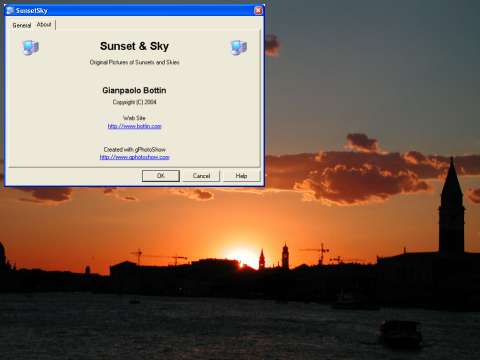Click the Cancel button
Viewport: 480px width, 360px height.
click(201, 176)
